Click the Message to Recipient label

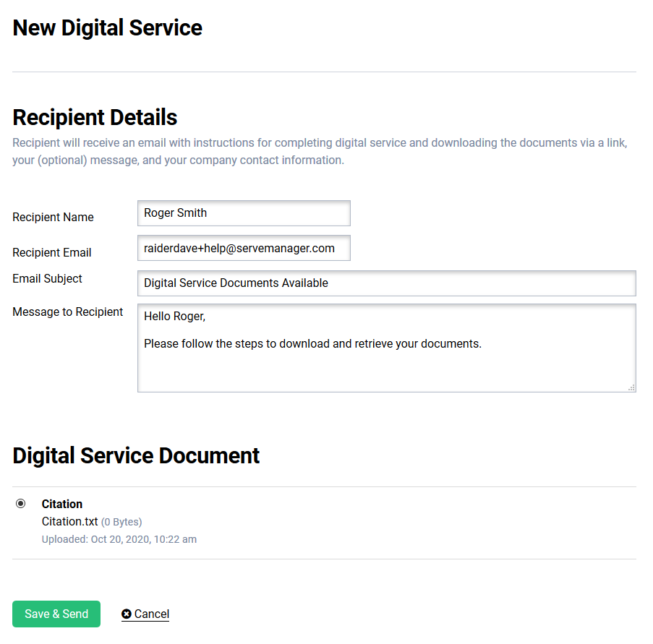(x=68, y=312)
